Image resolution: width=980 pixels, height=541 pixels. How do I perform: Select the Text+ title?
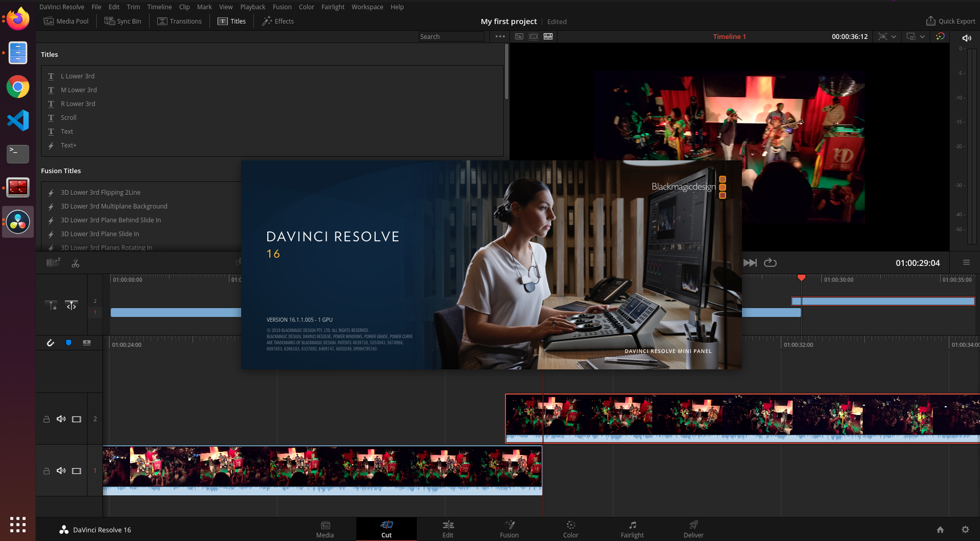[x=68, y=145]
